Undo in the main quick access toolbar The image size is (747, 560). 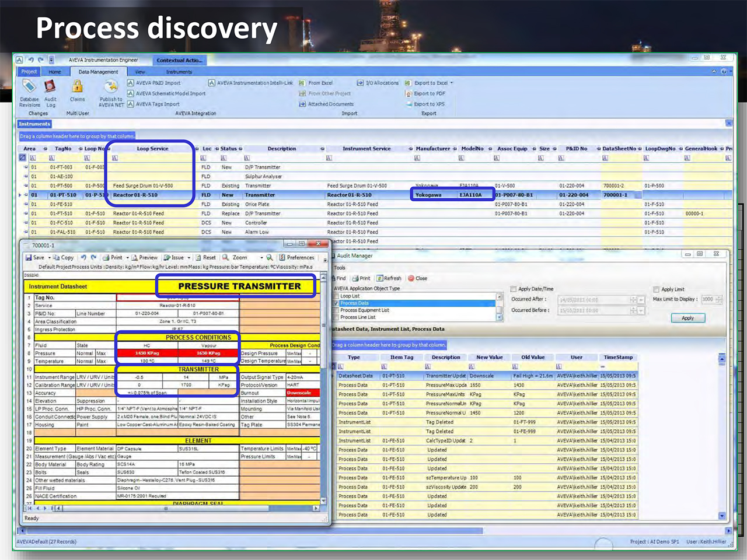coord(30,60)
